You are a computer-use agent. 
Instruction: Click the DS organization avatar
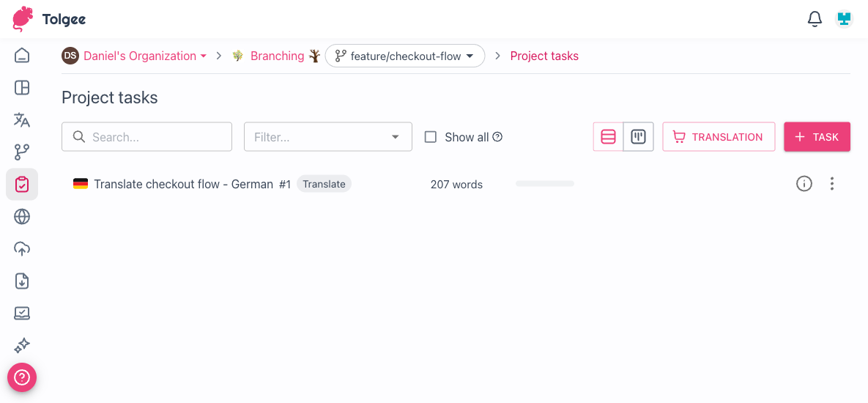(x=70, y=56)
